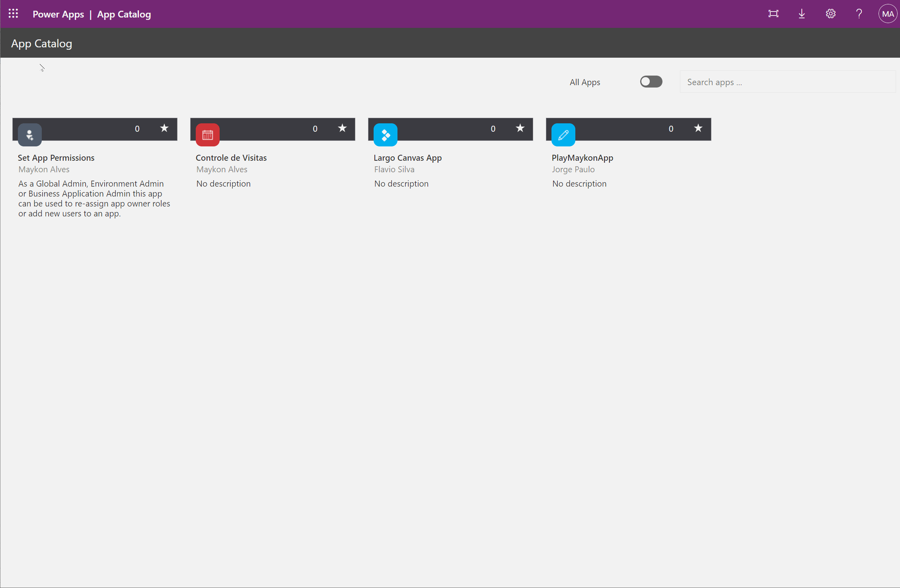Click Power Apps in the top bar

tap(58, 14)
